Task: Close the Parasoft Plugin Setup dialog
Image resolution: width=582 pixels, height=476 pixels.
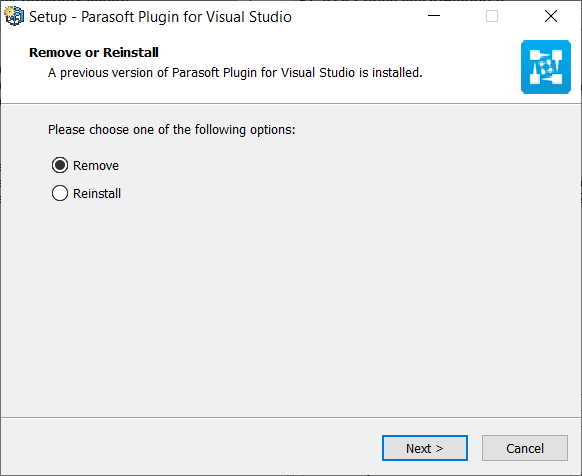Action: point(551,16)
